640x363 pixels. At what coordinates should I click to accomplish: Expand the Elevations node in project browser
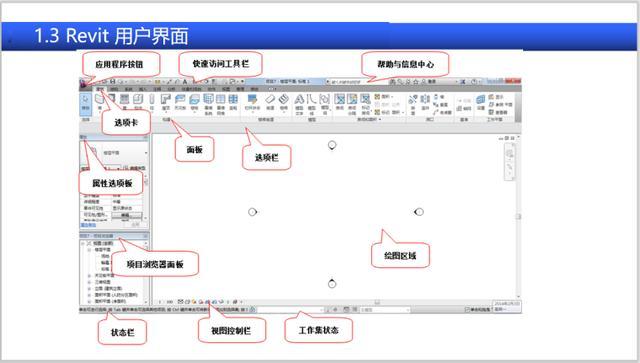tap(89, 288)
